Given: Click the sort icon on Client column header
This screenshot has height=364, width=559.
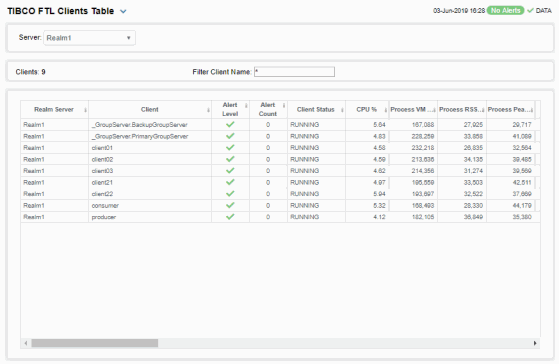Looking at the screenshot, I should 208,110.
